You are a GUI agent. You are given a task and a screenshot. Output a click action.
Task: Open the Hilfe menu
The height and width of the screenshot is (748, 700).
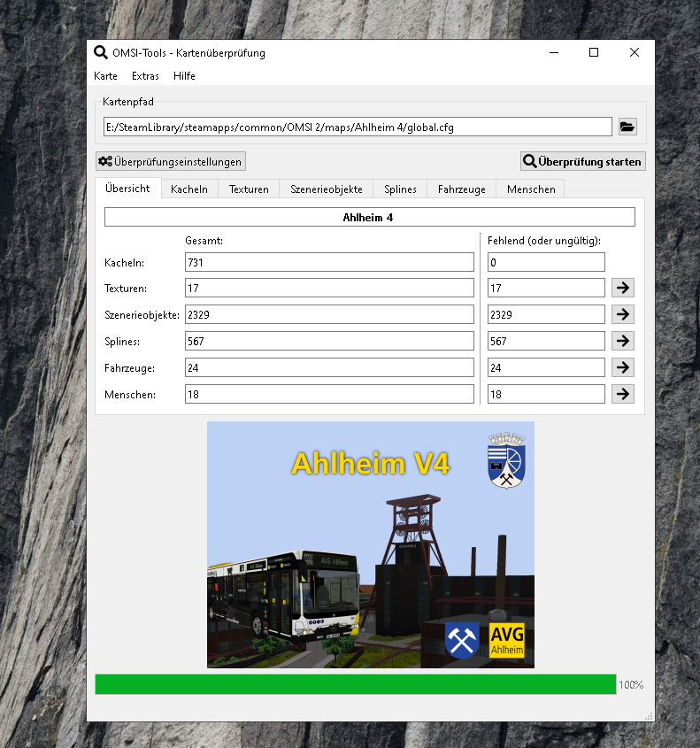click(184, 76)
